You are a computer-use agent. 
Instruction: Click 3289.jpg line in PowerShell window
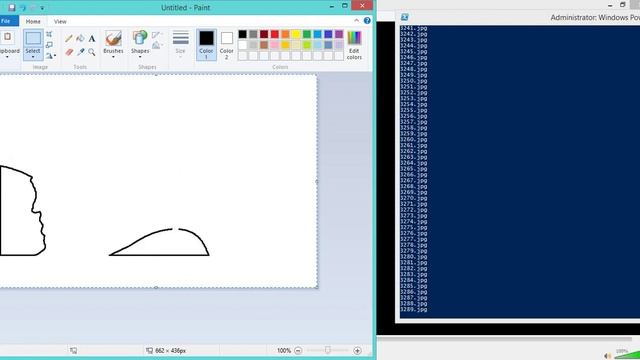coord(413,310)
